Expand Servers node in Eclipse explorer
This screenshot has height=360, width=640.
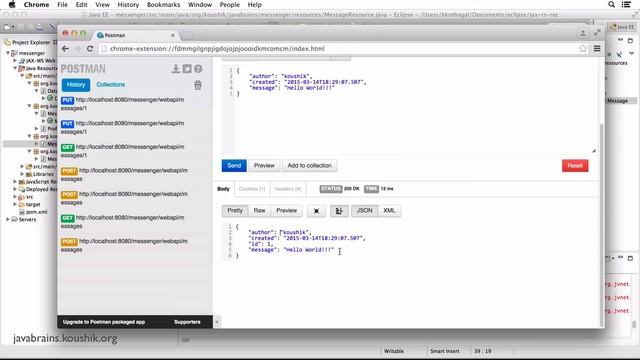click(8, 219)
